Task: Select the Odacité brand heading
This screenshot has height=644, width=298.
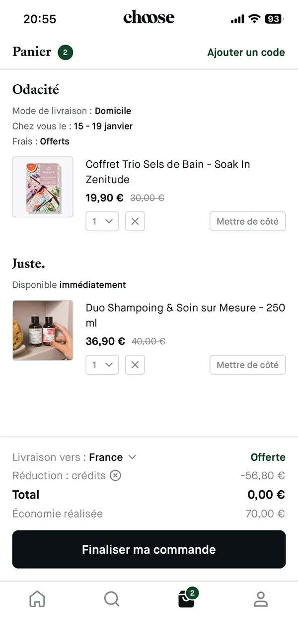Action: coord(35,90)
